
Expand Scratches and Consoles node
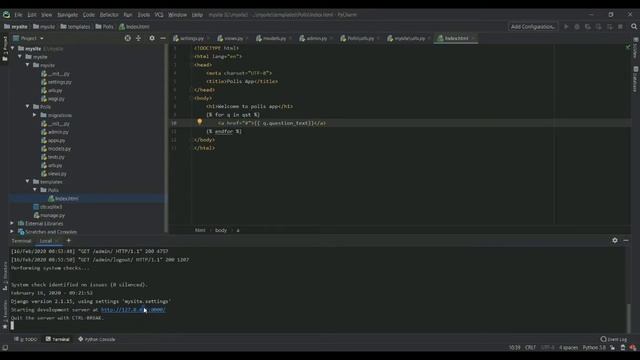(12, 231)
